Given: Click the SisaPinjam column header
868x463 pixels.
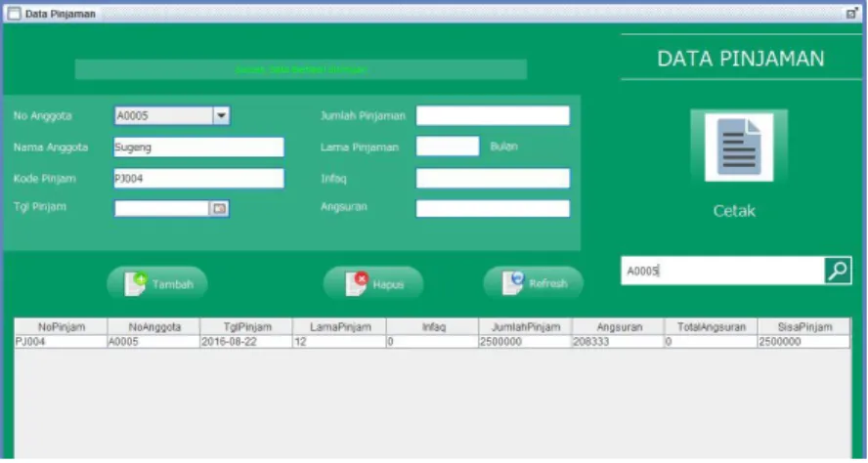Looking at the screenshot, I should point(803,327).
